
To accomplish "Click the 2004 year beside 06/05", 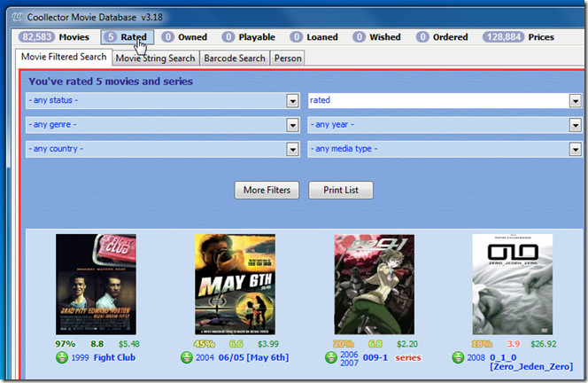I will 205,357.
